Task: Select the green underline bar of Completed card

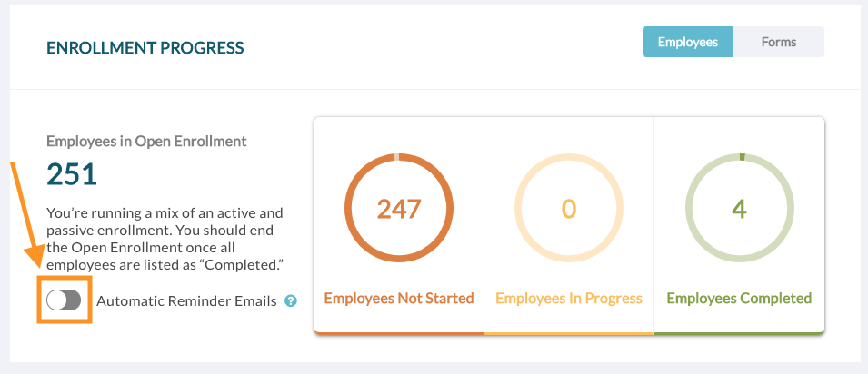Action: click(740, 333)
